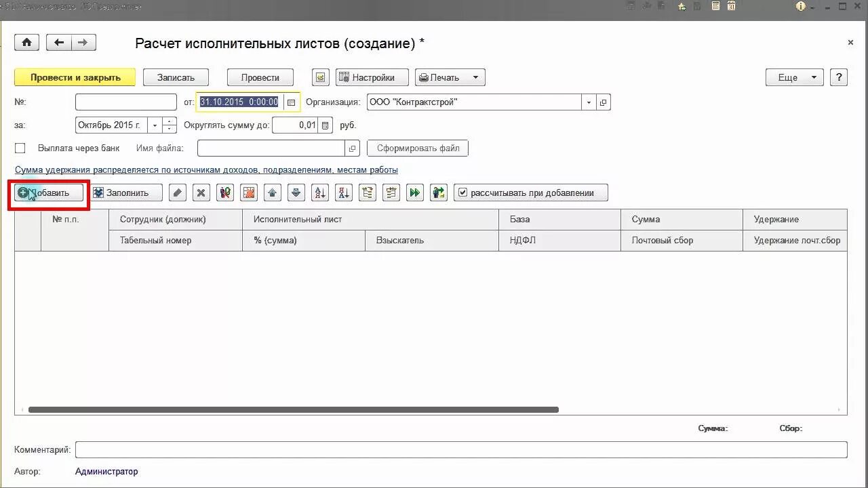Open the Еще menu dropdown

pos(795,77)
